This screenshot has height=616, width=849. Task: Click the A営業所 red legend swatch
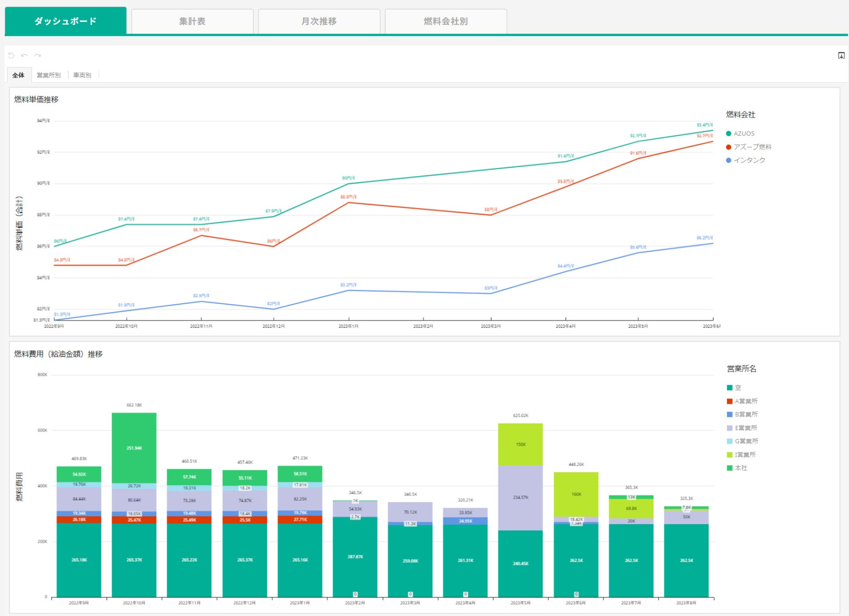point(730,401)
